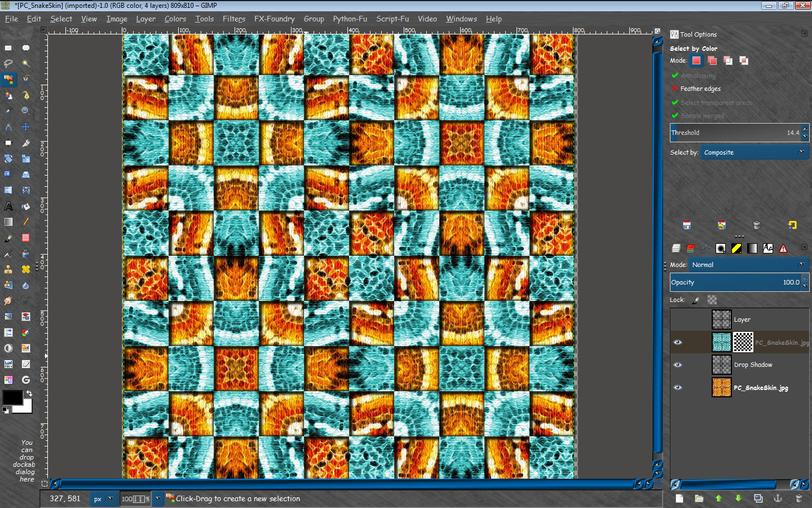The image size is (812, 508).
Task: Select the Pencil tool
Action: point(26,222)
